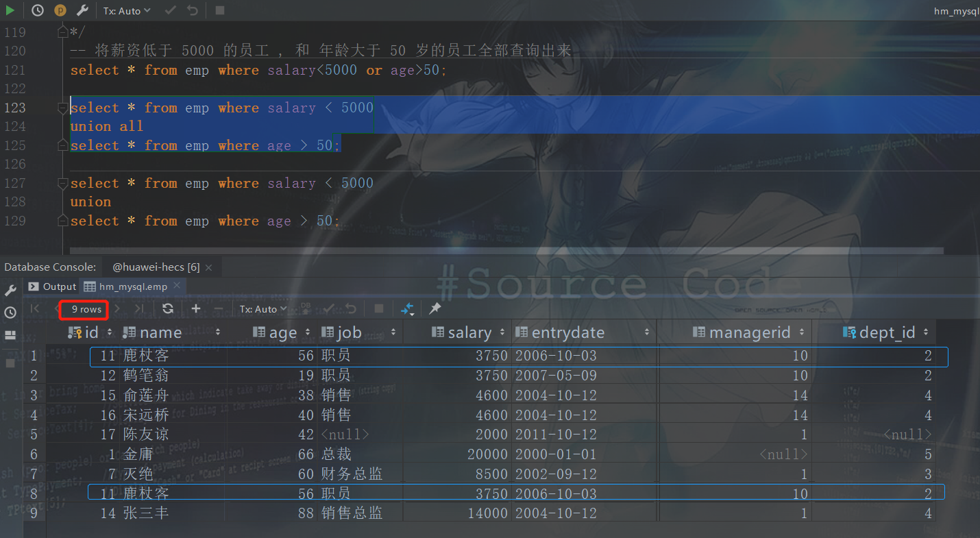
Task: Click the Rollback arrow in the results toolbar
Action: tap(351, 309)
